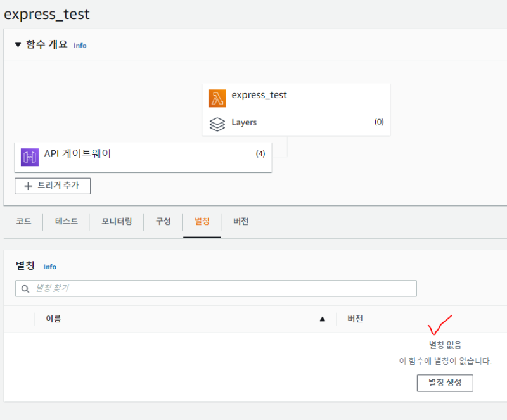Image resolution: width=507 pixels, height=420 pixels.
Task: Open the 코드 tab
Action: (x=23, y=221)
